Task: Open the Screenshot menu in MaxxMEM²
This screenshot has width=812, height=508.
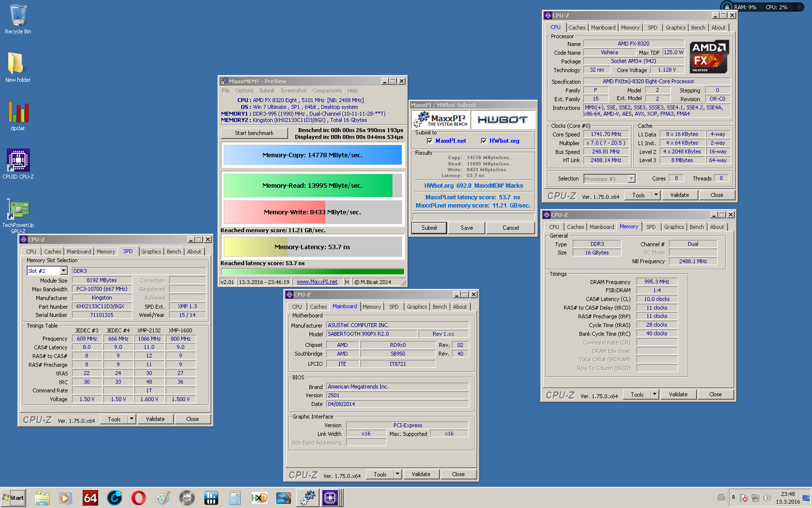Action: (293, 90)
